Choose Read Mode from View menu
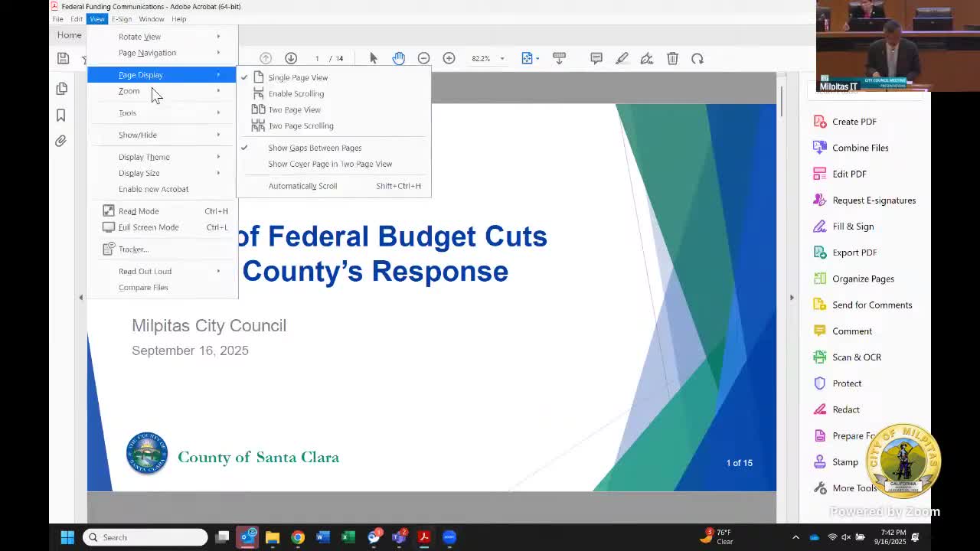This screenshot has height=551, width=980. tap(139, 211)
